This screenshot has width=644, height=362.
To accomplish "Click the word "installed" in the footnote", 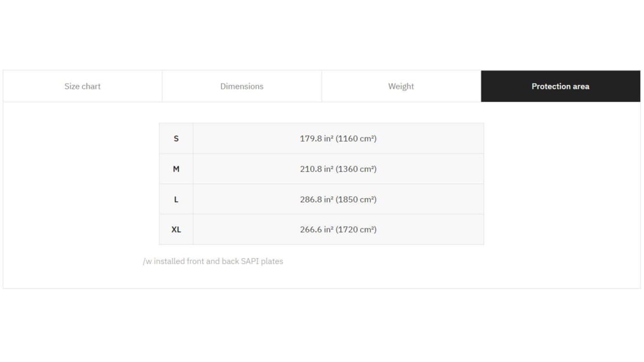I will point(169,261).
